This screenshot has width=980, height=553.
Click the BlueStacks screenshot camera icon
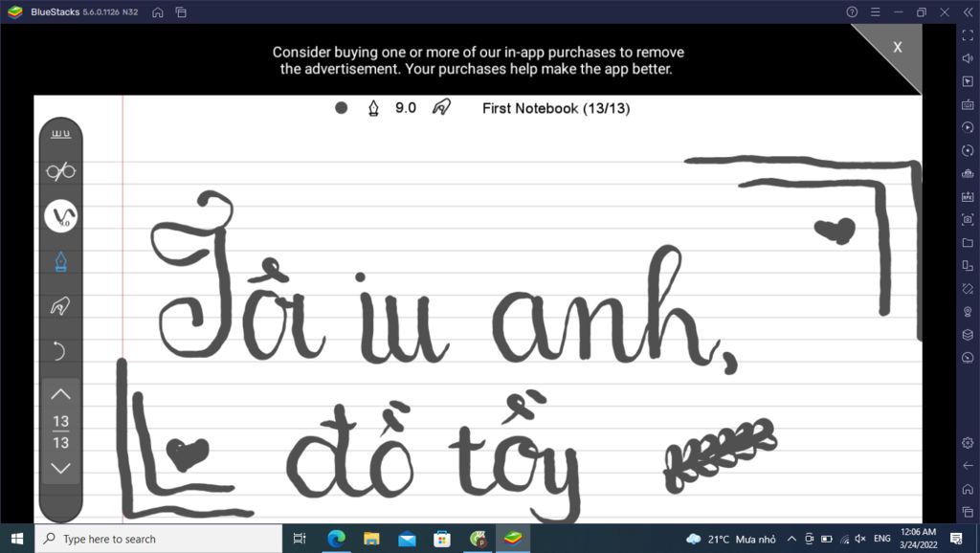pos(968,219)
